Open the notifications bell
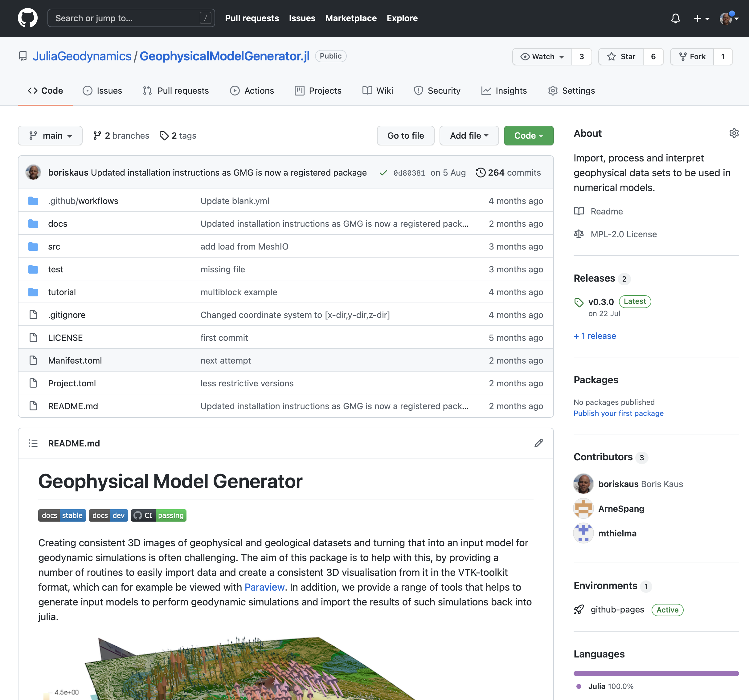Viewport: 749px width, 700px height. [x=676, y=18]
